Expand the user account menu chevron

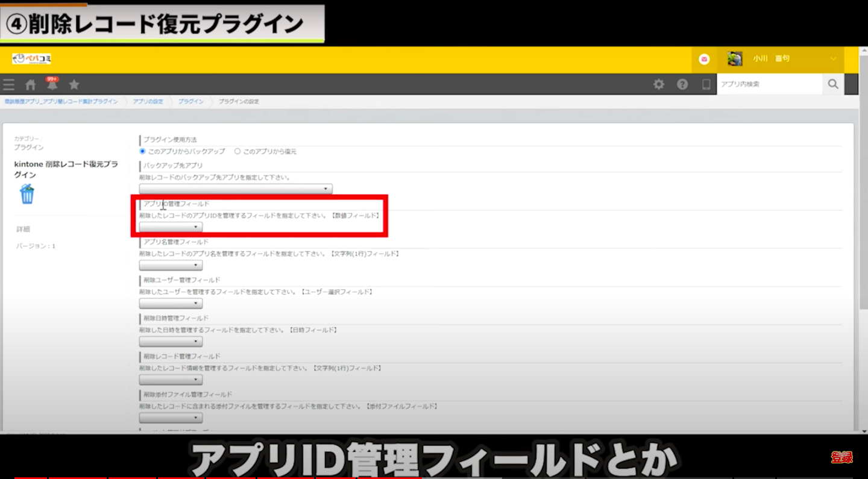pos(834,59)
